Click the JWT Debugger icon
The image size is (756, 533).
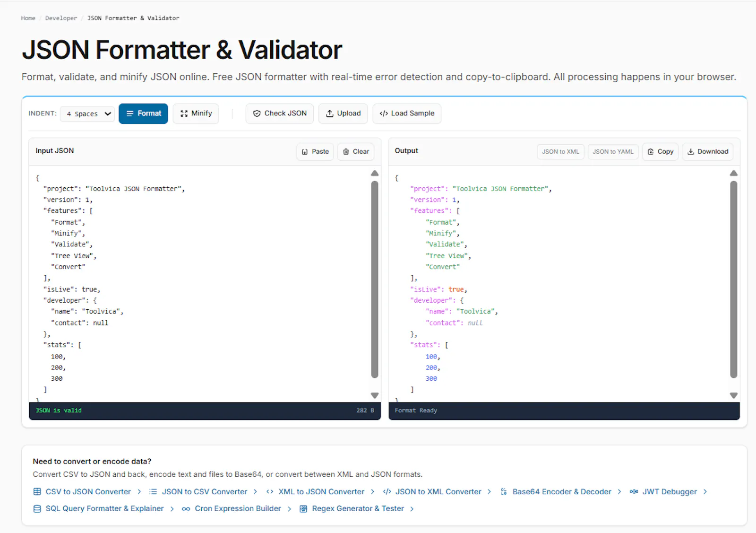tap(634, 492)
